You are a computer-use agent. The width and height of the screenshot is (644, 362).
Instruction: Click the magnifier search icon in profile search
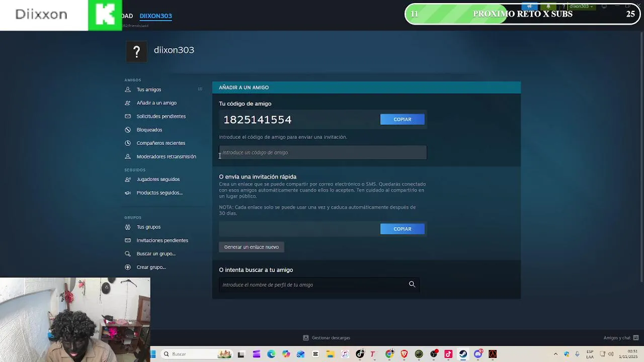tap(412, 285)
